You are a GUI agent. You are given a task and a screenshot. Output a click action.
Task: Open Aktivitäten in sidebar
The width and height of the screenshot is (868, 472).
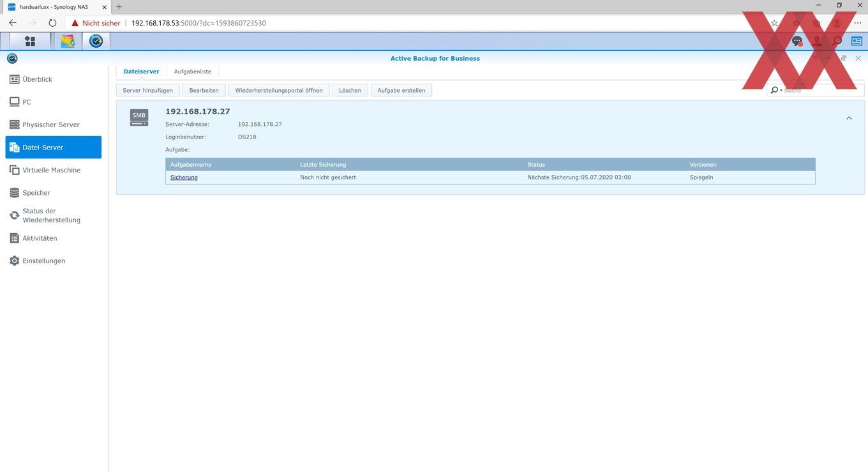click(54, 238)
